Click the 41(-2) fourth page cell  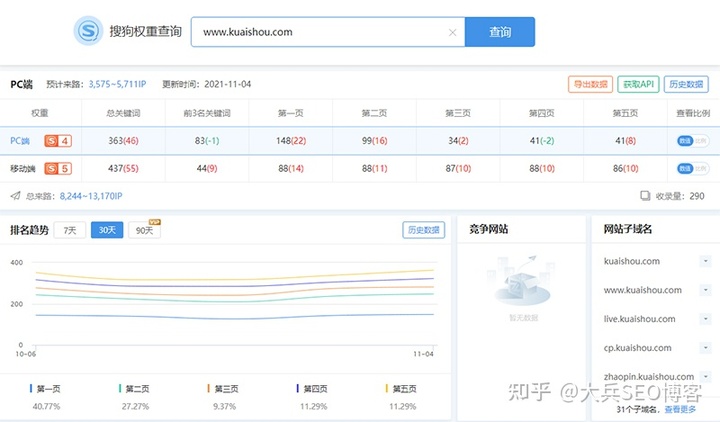(x=542, y=141)
